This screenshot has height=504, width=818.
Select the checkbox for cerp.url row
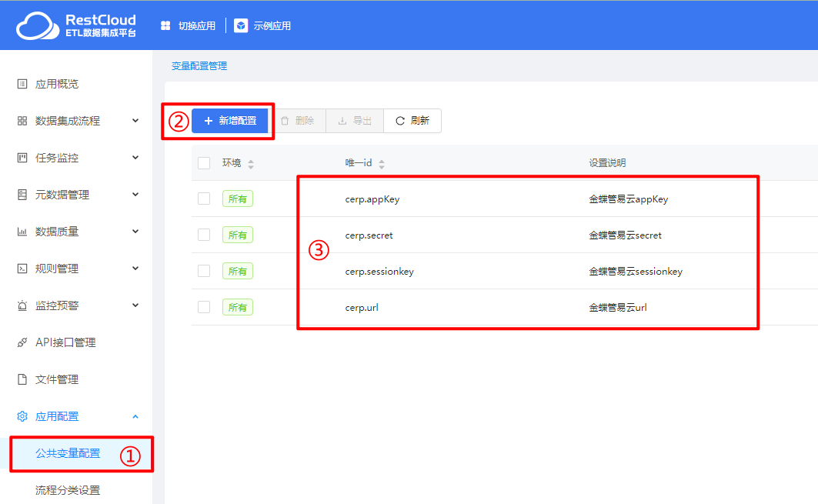[204, 307]
